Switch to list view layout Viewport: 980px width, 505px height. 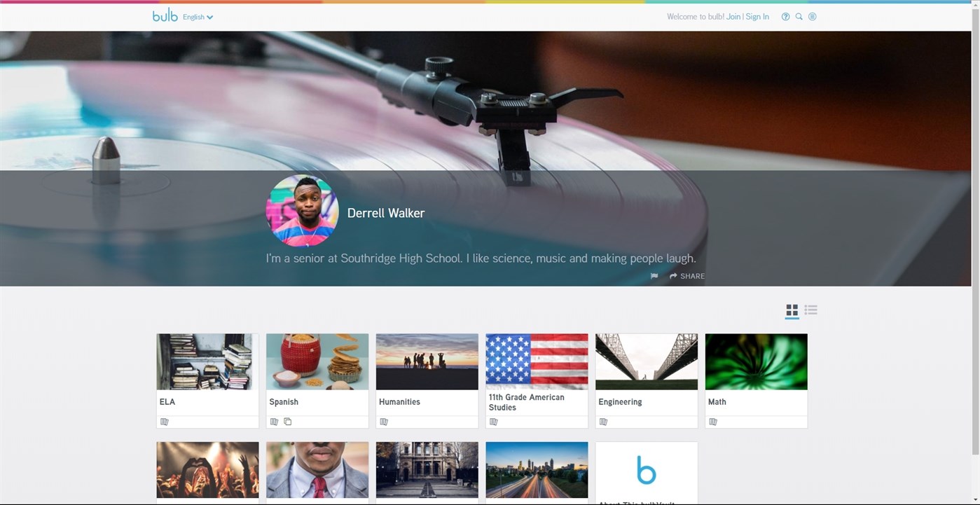click(810, 310)
